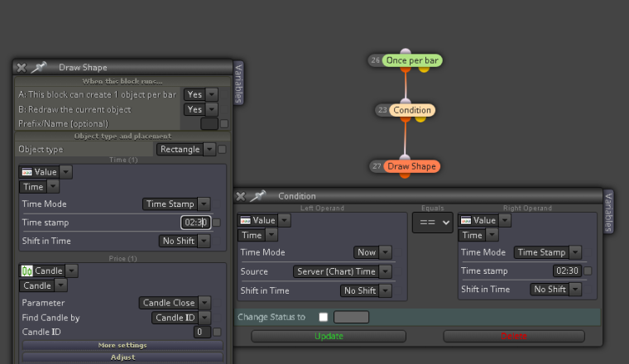Open Server (Chart) Time source dropdown
This screenshot has height=364, width=629.
click(x=342, y=272)
